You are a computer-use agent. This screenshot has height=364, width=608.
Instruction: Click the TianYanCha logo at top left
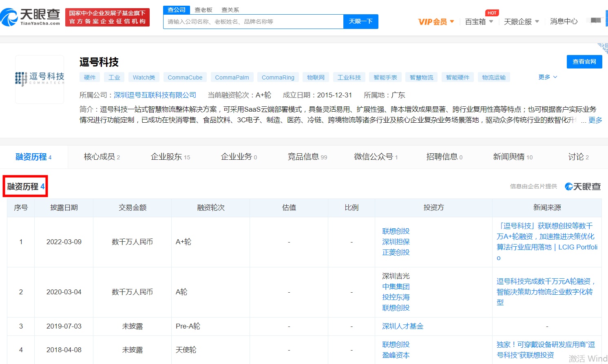(x=30, y=17)
